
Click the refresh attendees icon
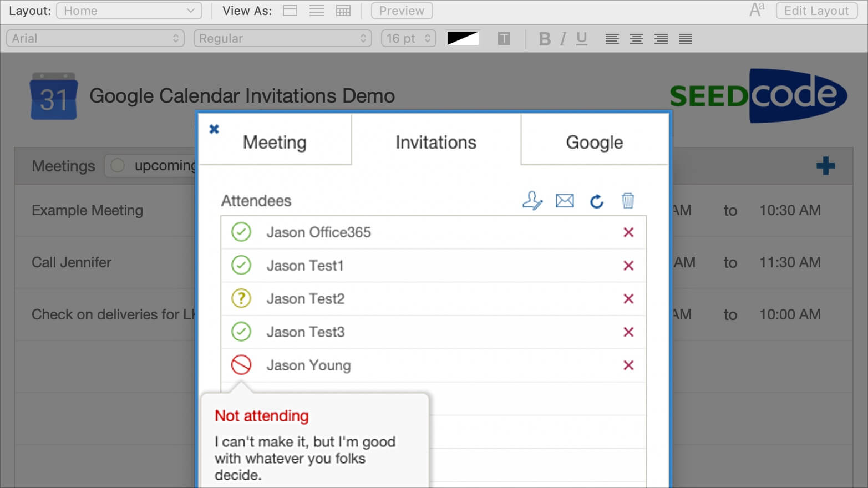click(596, 201)
